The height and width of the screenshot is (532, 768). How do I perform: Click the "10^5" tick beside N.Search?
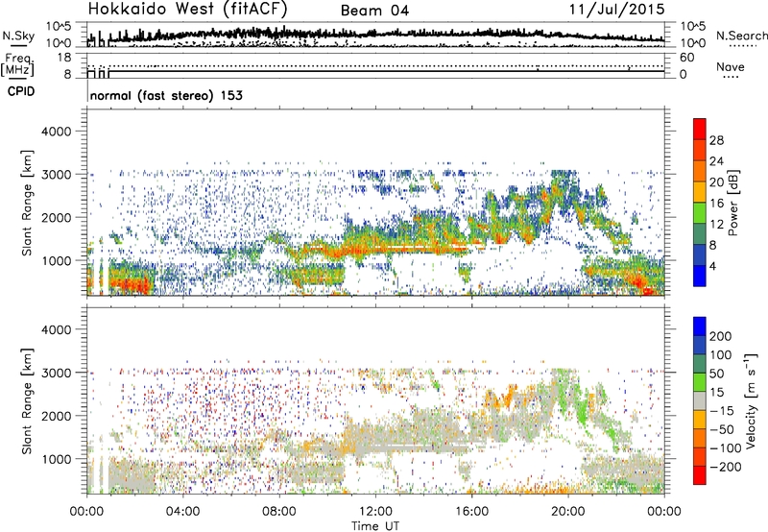pyautogui.click(x=692, y=27)
